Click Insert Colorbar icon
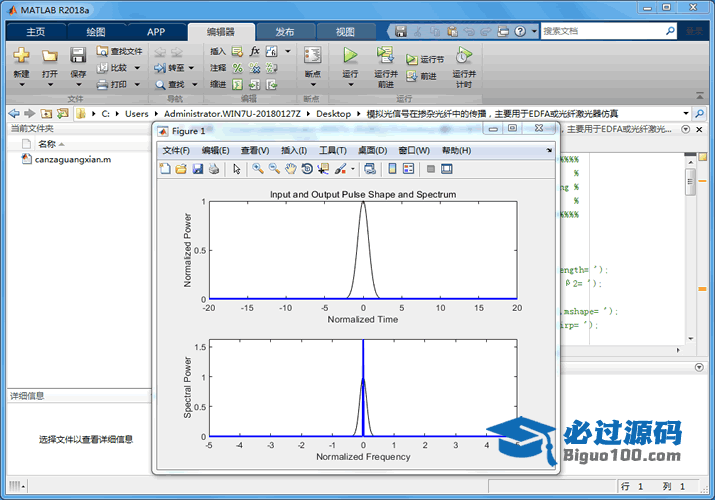The width and height of the screenshot is (715, 500). tap(392, 169)
